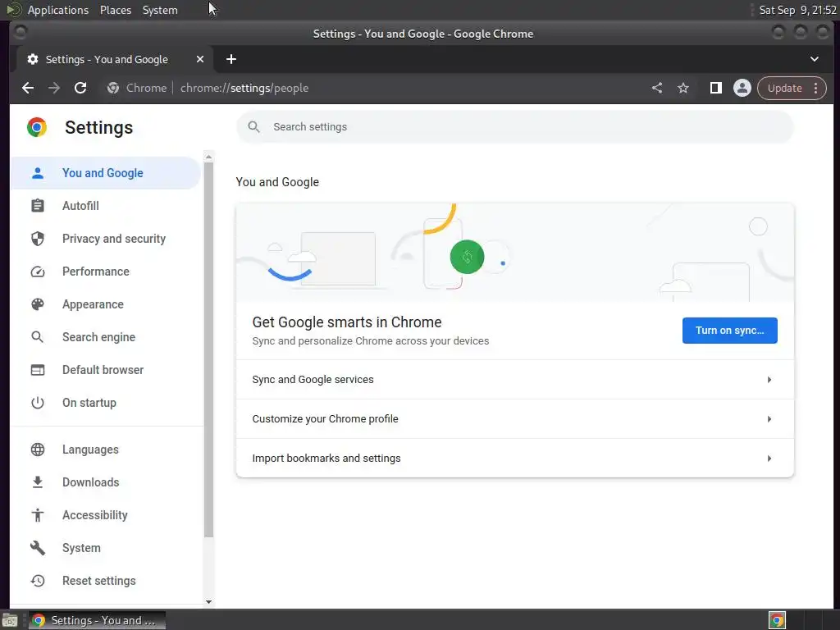Click the magnifier in Search settings

[254, 127]
